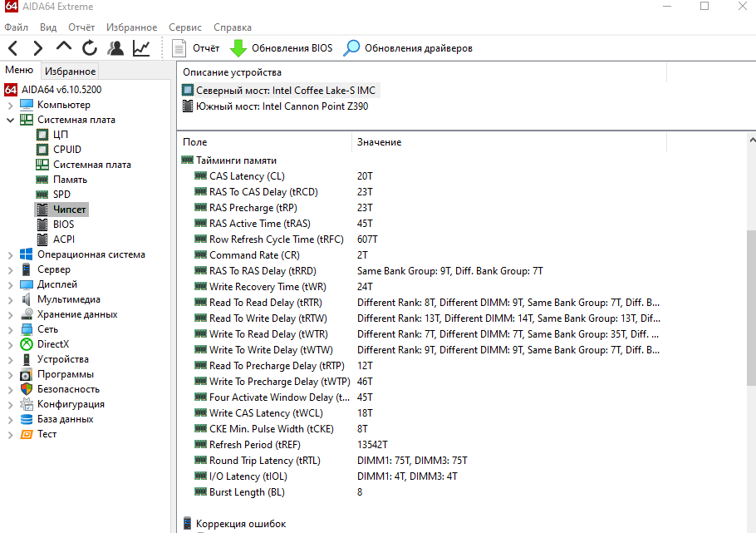
Task: Expand the Сервер tree node
Action: click(10, 269)
